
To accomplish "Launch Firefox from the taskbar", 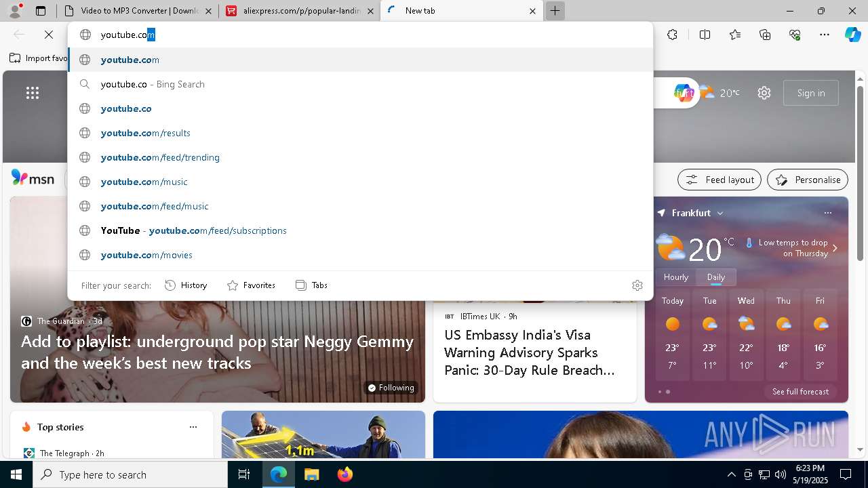I will pyautogui.click(x=344, y=474).
